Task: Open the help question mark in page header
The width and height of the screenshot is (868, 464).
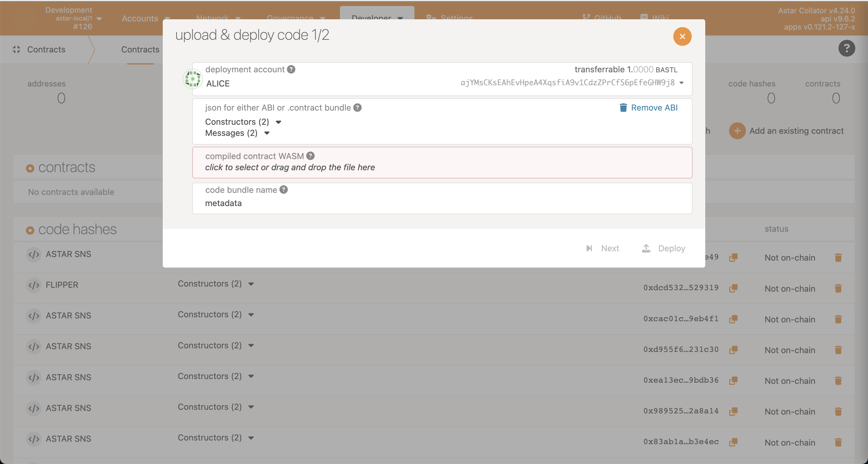Action: [x=846, y=49]
